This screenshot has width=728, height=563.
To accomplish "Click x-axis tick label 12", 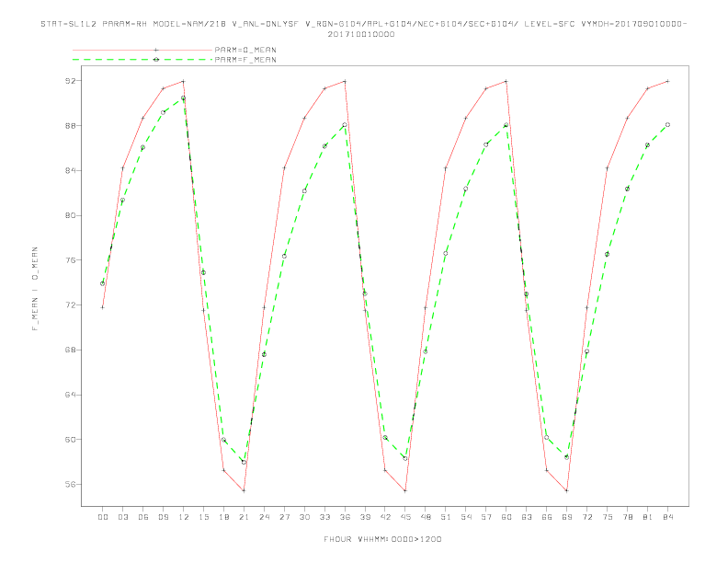I will click(x=184, y=517).
